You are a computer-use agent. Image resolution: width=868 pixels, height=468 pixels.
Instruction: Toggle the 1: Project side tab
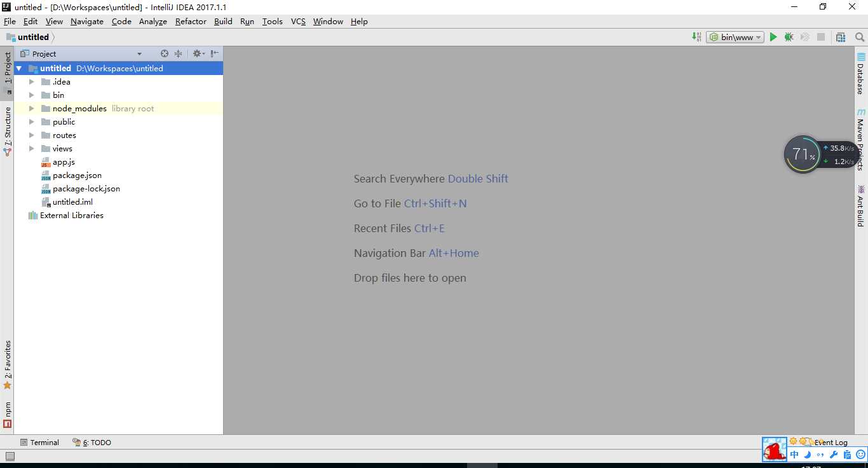7,72
